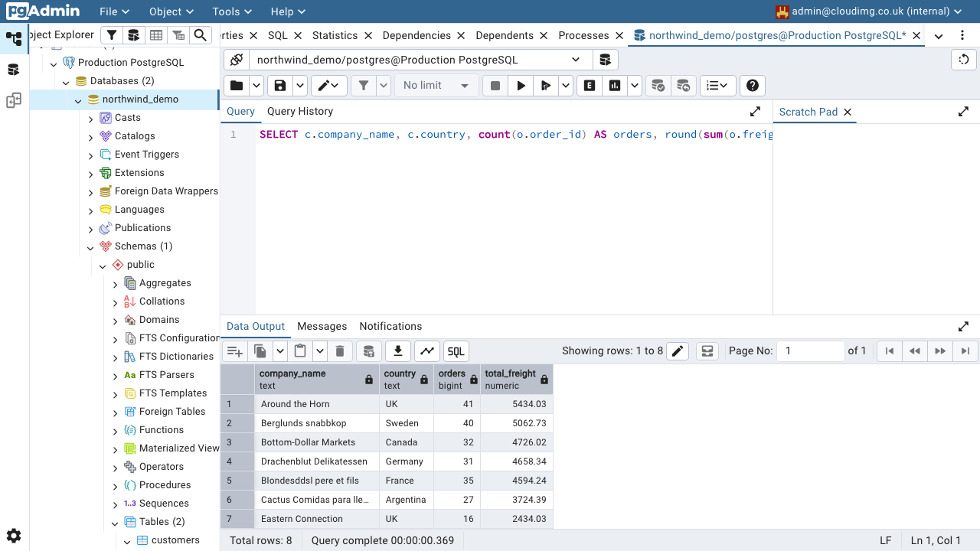Image resolution: width=980 pixels, height=551 pixels.
Task: Click the SQL button in Data Output toolbar
Action: pos(456,351)
